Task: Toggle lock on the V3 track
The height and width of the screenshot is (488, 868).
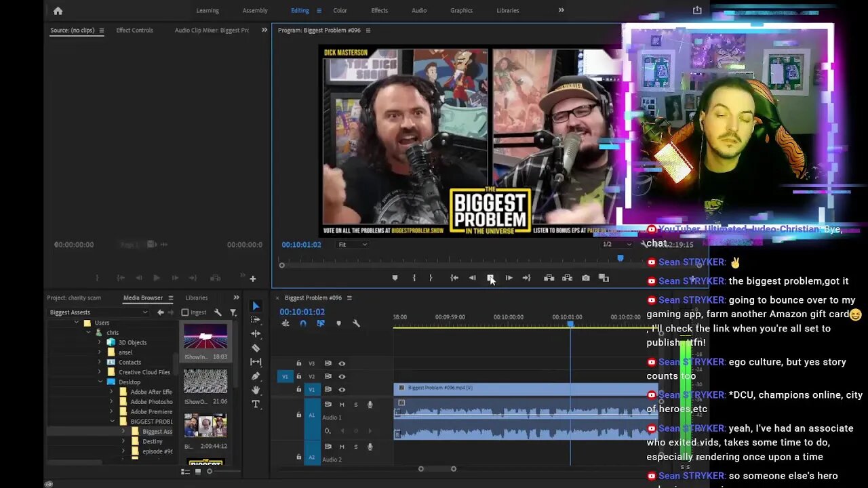Action: point(299,363)
